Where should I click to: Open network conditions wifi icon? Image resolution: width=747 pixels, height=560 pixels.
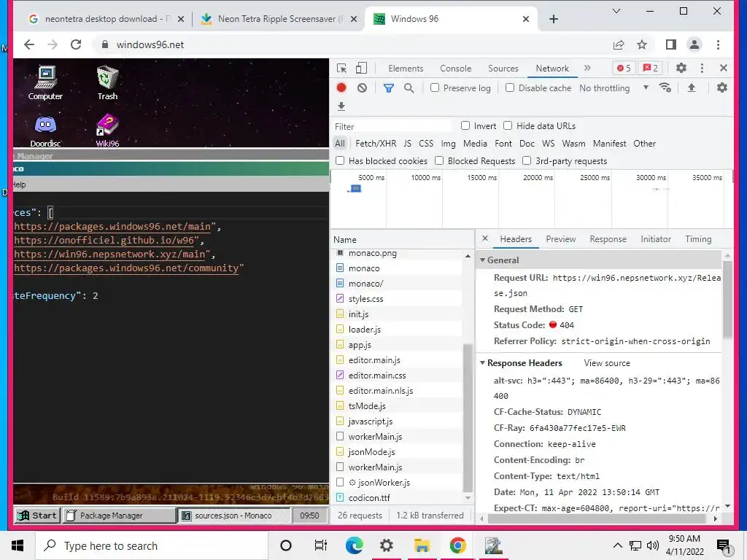665,87
